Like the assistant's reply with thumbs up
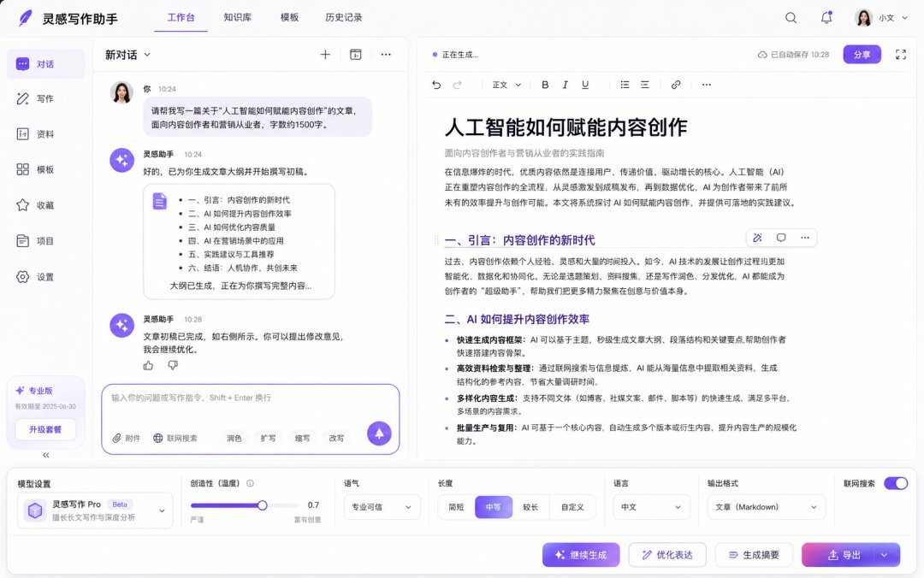Image resolution: width=924 pixels, height=578 pixels. point(149,365)
